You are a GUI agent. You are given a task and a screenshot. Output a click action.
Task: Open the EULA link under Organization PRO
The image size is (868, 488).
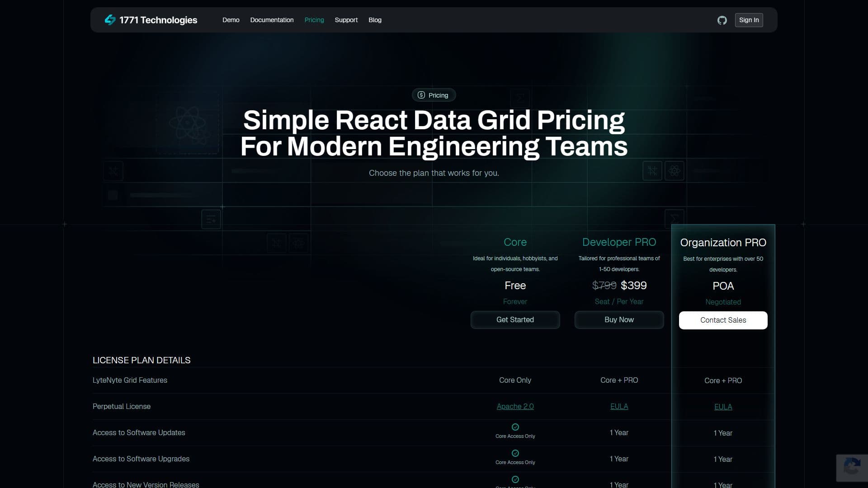[x=723, y=407]
